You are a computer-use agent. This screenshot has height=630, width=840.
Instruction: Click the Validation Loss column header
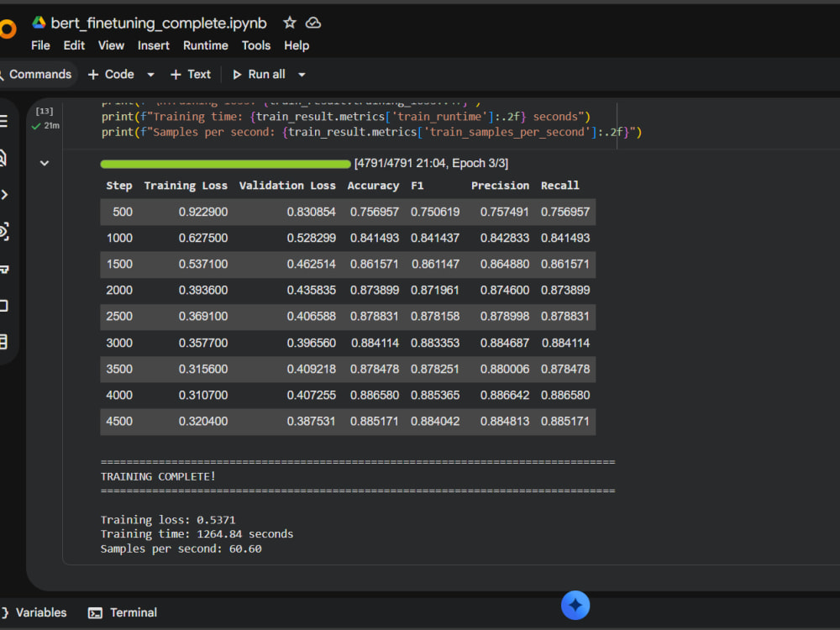[x=287, y=186]
